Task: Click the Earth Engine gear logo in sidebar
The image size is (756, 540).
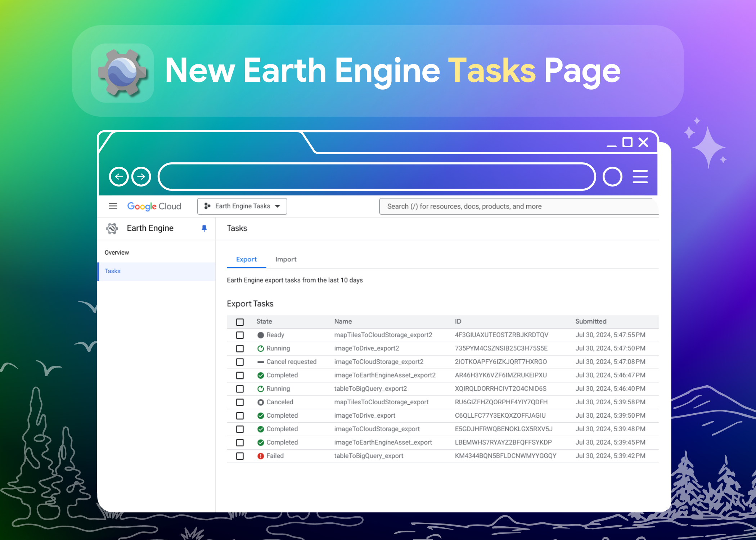Action: tap(112, 228)
